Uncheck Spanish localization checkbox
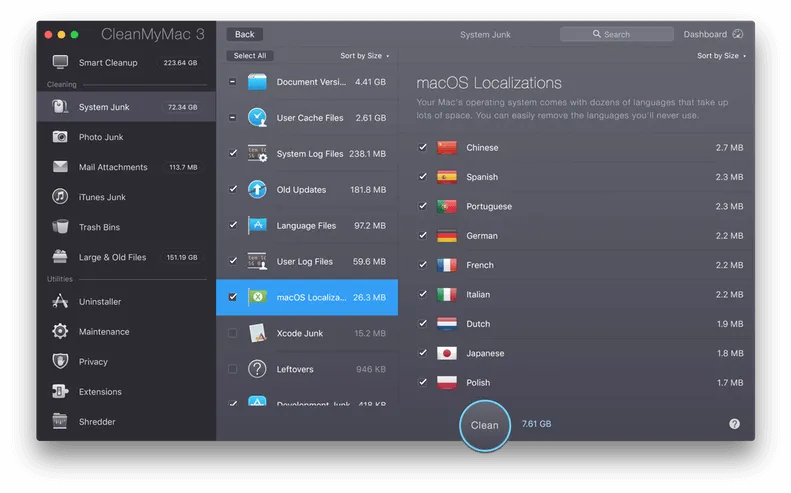This screenshot has height=493, width=791. pos(423,176)
